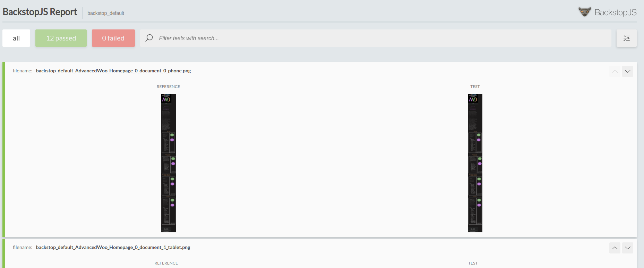644x268 pixels.
Task: Click the BackstopJS brand text
Action: pyautogui.click(x=616, y=12)
